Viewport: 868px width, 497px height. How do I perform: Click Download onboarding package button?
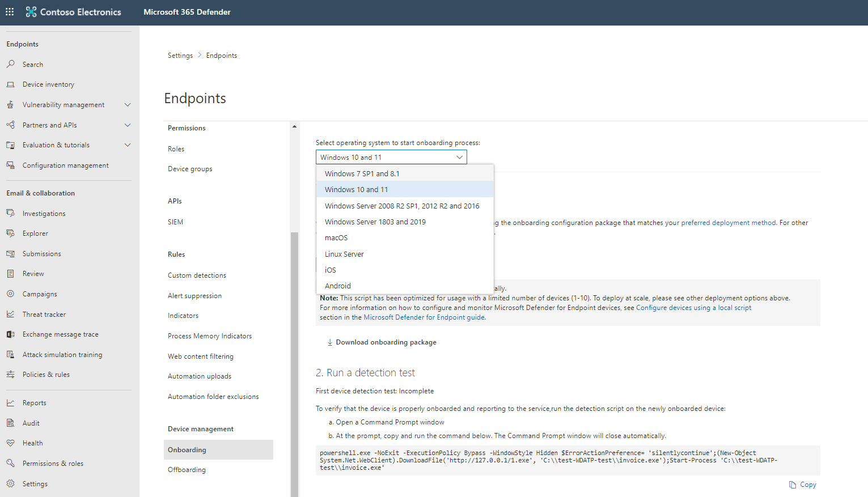coord(382,342)
